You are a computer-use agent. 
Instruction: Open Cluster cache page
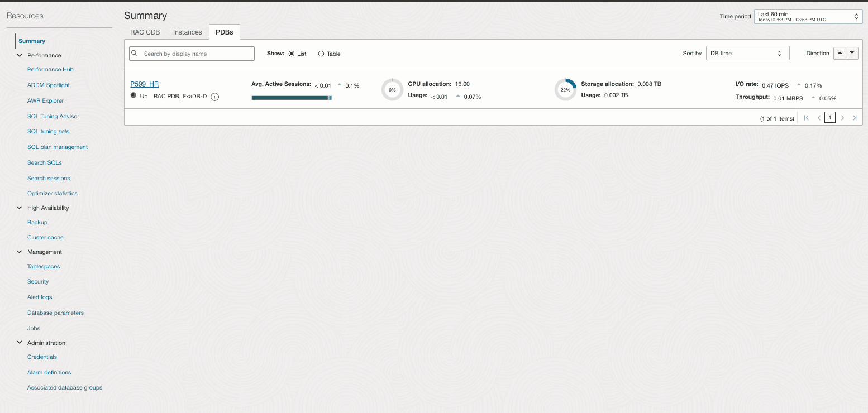pos(45,238)
